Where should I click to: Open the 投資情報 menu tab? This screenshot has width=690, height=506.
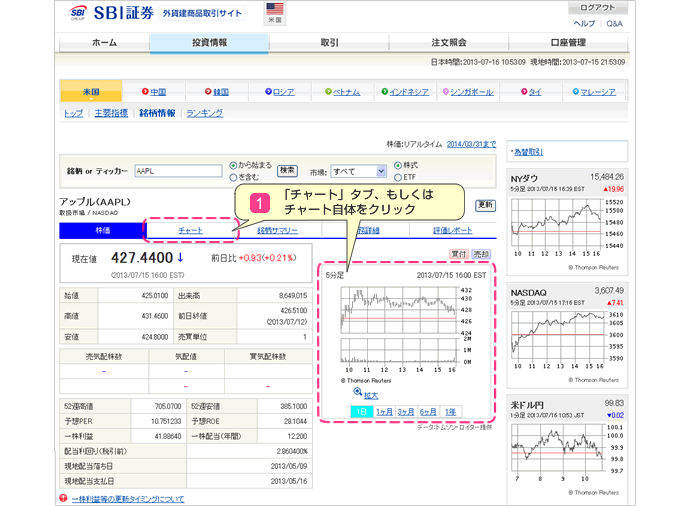(209, 43)
